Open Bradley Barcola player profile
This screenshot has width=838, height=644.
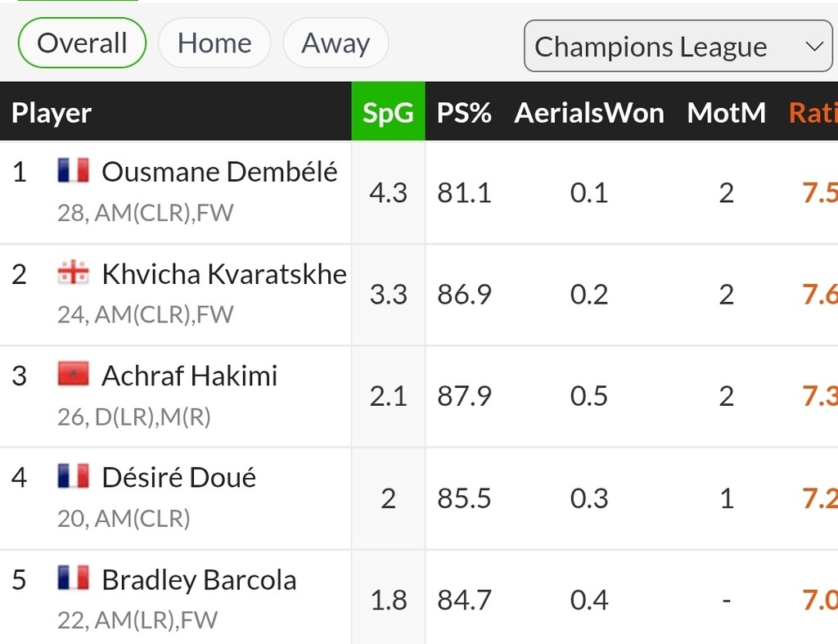199,579
